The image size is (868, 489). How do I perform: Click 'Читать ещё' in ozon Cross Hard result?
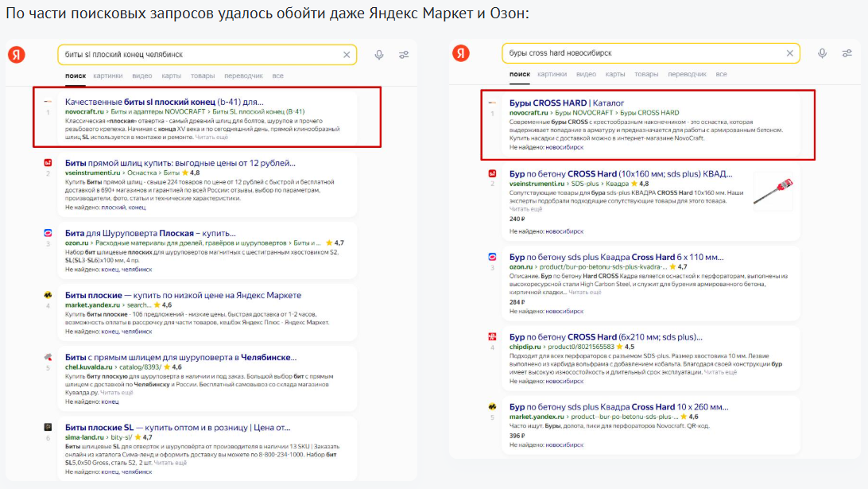coord(584,293)
